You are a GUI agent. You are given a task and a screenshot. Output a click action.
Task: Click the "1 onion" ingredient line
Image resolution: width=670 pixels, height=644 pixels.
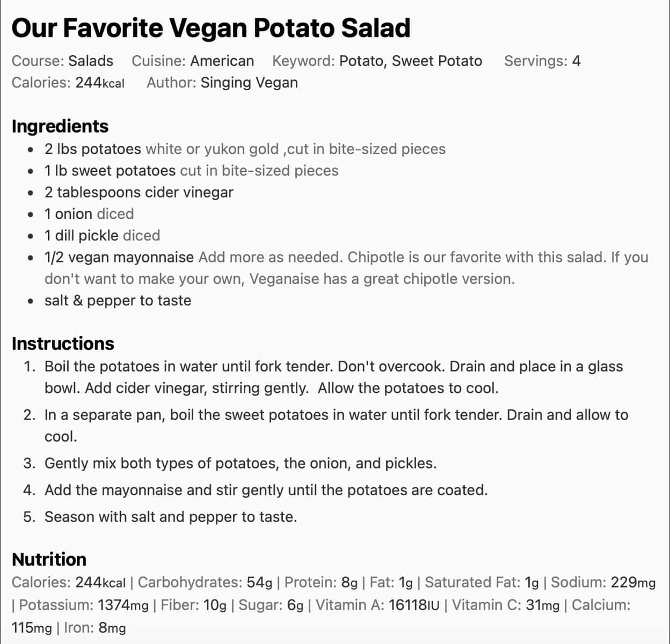click(89, 214)
